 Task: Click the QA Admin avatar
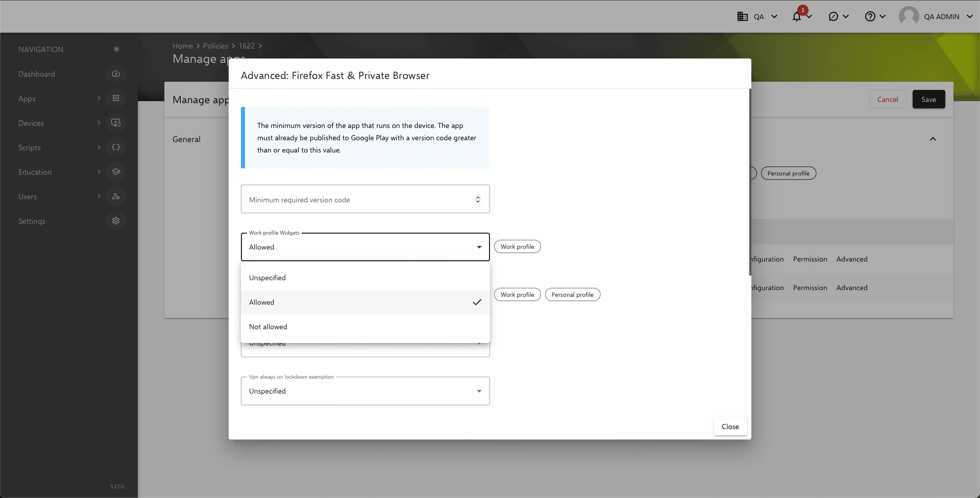pos(909,16)
